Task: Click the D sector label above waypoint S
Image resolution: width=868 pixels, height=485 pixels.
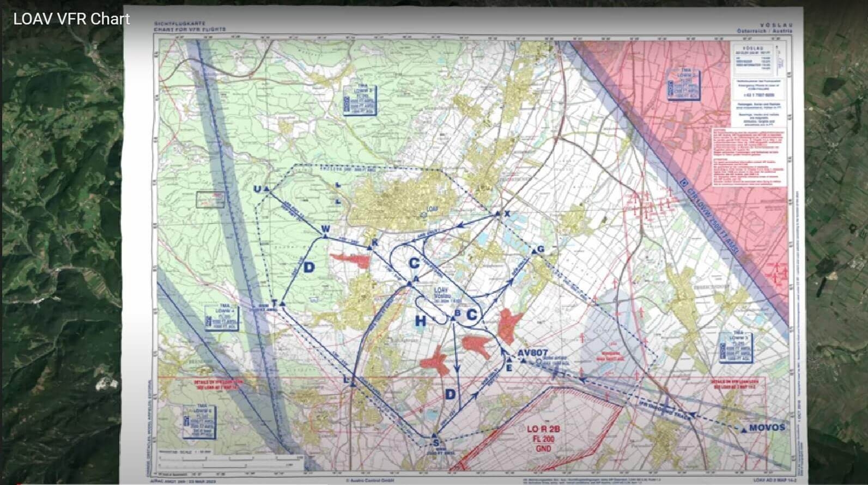Action: 450,394
